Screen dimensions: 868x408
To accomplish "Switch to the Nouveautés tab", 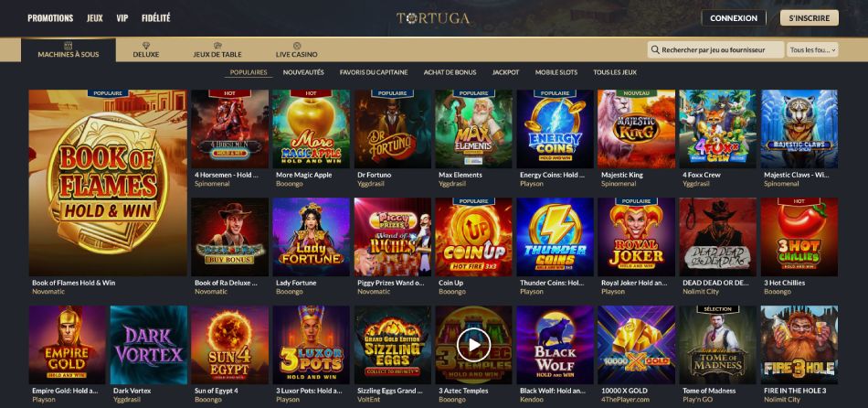I will (x=303, y=72).
